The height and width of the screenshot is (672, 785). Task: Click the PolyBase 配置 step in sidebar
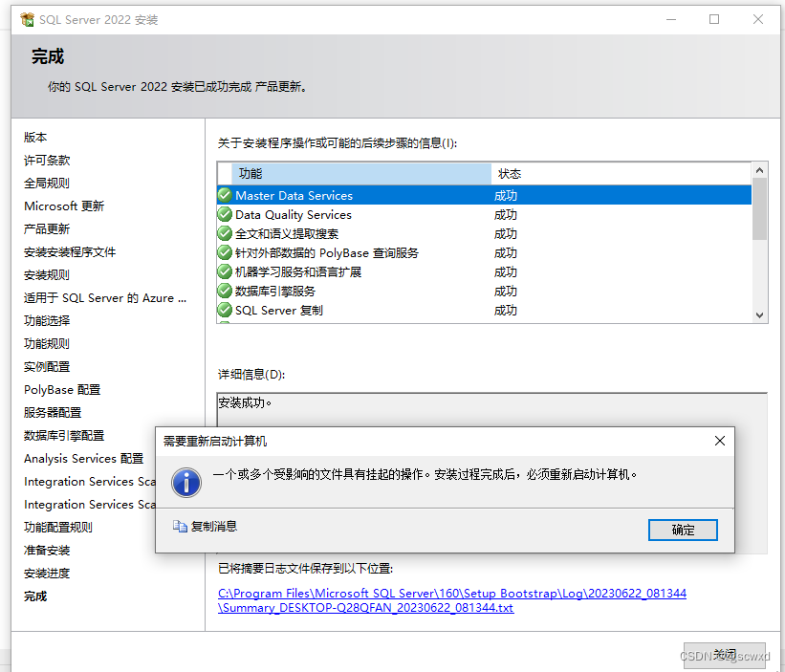pyautogui.click(x=62, y=390)
